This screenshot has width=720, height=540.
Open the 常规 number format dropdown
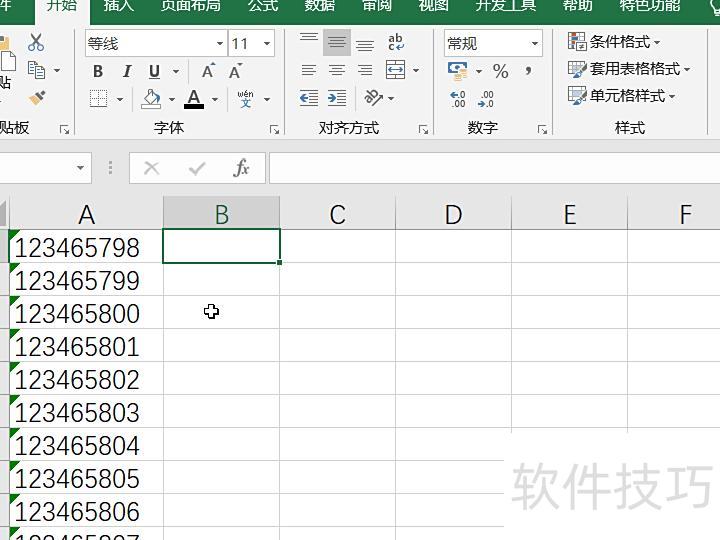coord(534,43)
